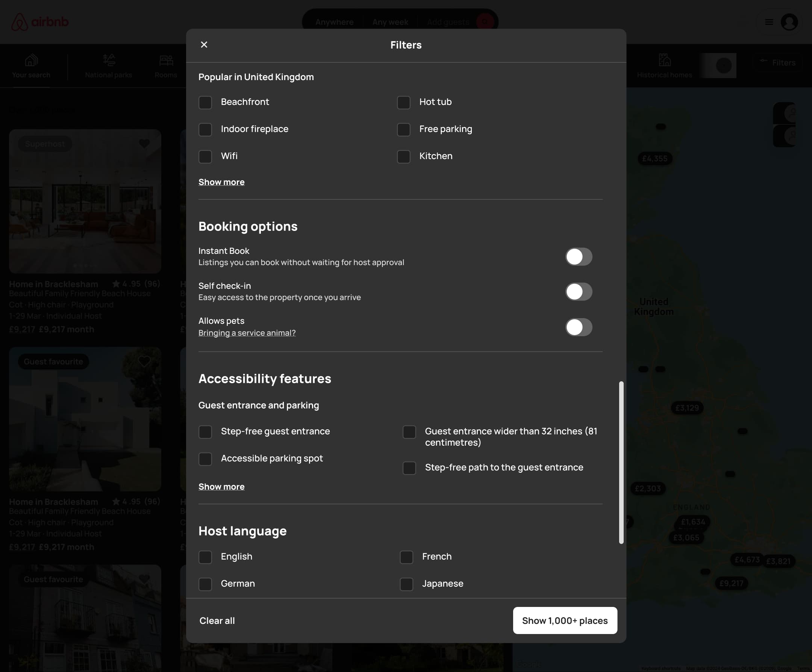Enable the Free parking filter

point(404,130)
